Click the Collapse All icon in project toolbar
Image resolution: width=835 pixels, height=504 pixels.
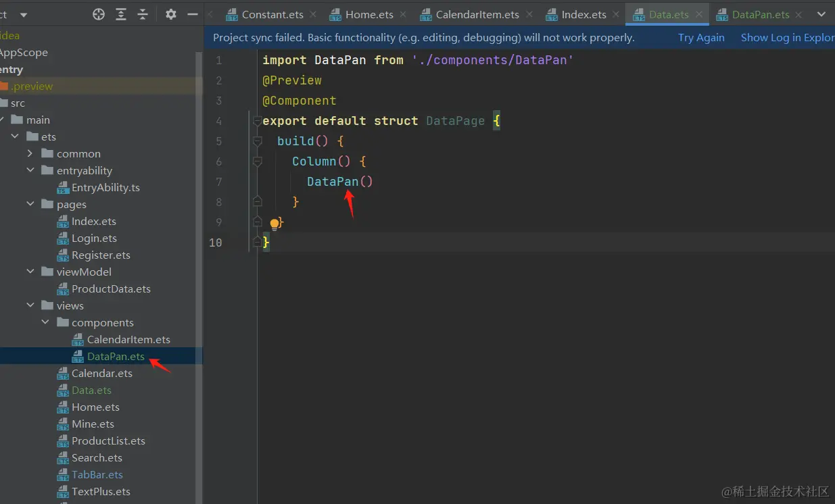point(143,14)
